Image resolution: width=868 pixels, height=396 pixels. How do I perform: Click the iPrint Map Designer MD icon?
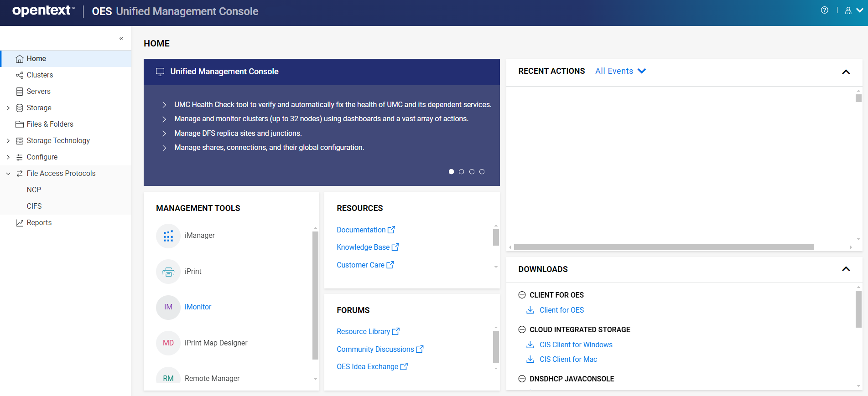[168, 343]
